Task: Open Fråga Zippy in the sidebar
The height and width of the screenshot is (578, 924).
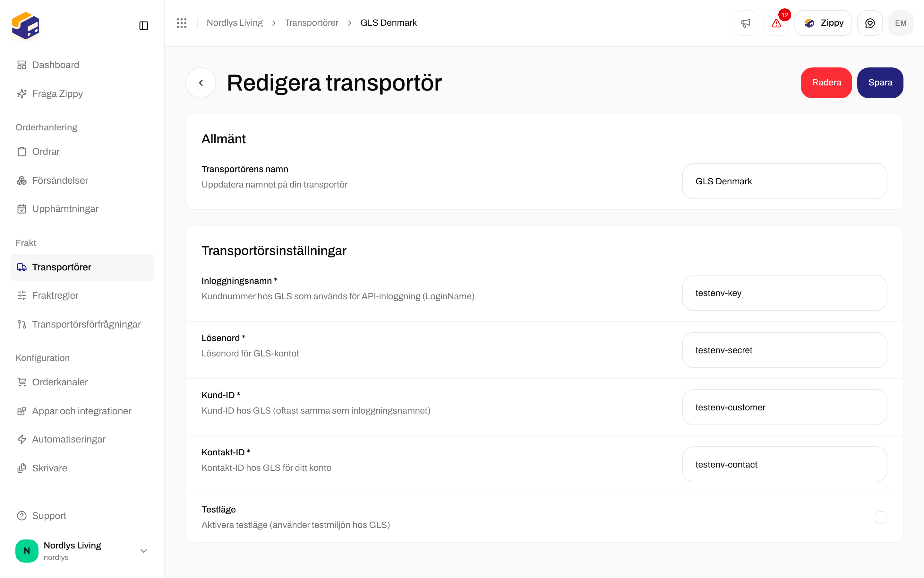Action: coord(82,94)
